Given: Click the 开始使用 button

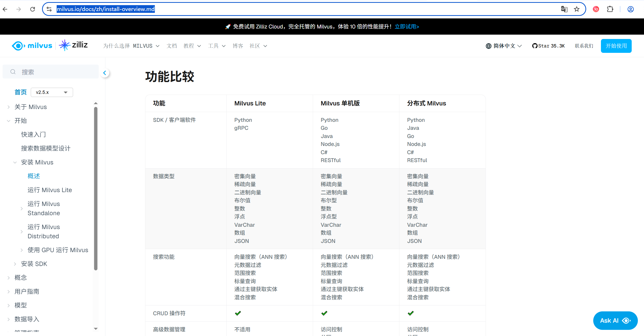Looking at the screenshot, I should (616, 46).
